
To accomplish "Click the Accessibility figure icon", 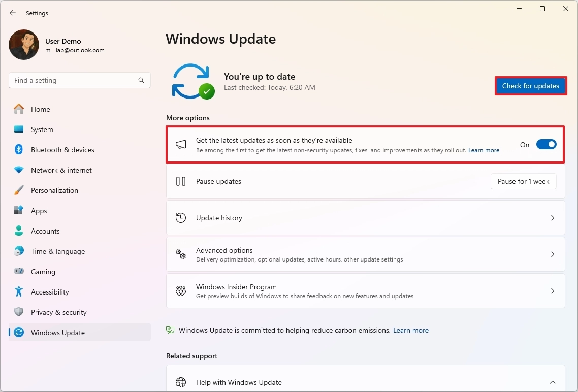I will tap(19, 292).
